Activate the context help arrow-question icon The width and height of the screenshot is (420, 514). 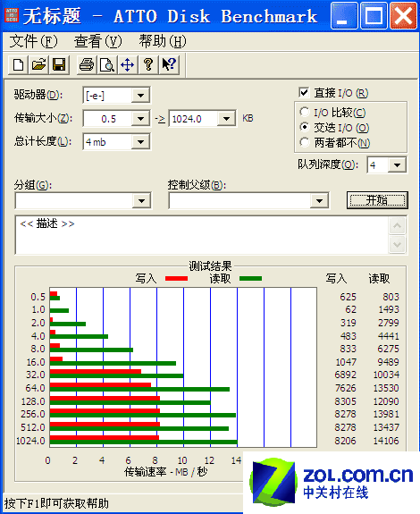[x=169, y=64]
